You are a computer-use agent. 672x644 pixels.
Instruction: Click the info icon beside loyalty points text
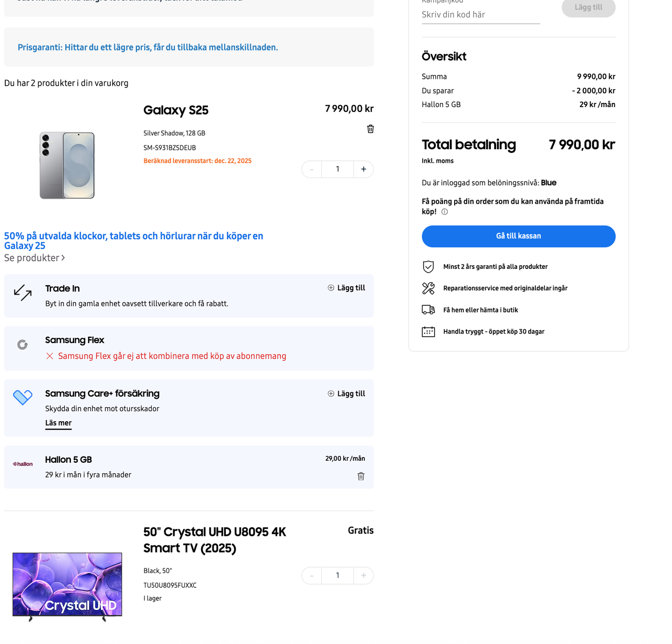pos(445,212)
